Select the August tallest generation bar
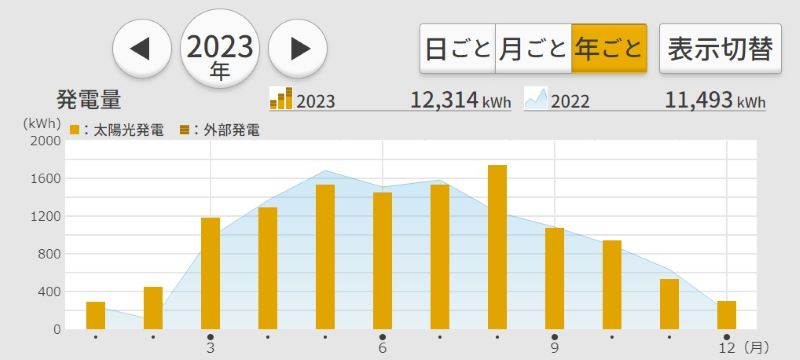Screen dimensions: 800x360 click(x=497, y=247)
